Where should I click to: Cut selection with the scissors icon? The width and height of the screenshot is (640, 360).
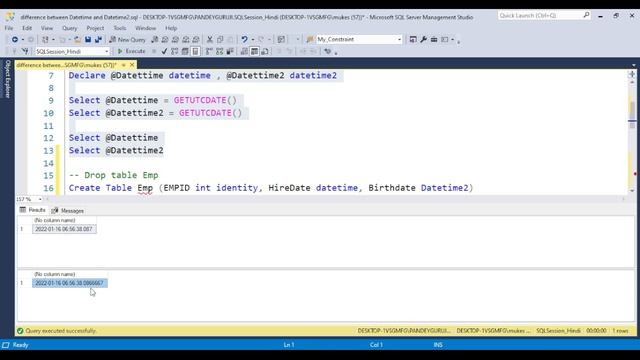pyautogui.click(x=210, y=40)
